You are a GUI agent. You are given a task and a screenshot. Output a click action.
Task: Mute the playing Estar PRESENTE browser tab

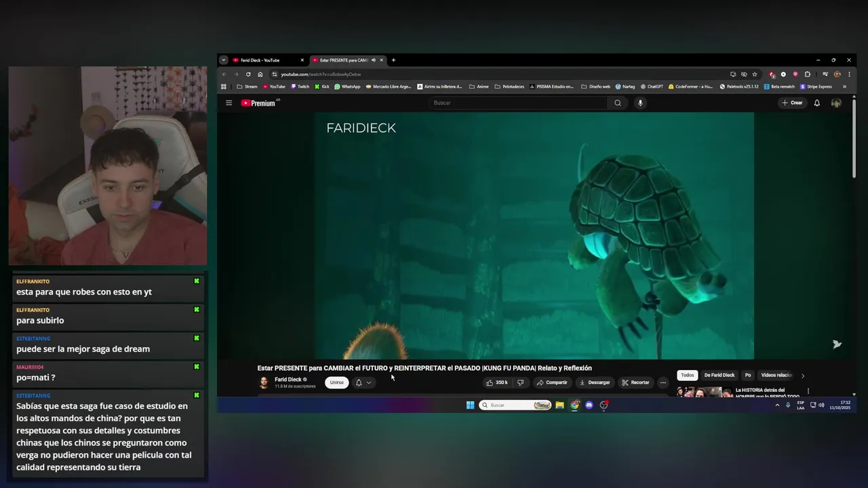click(374, 60)
